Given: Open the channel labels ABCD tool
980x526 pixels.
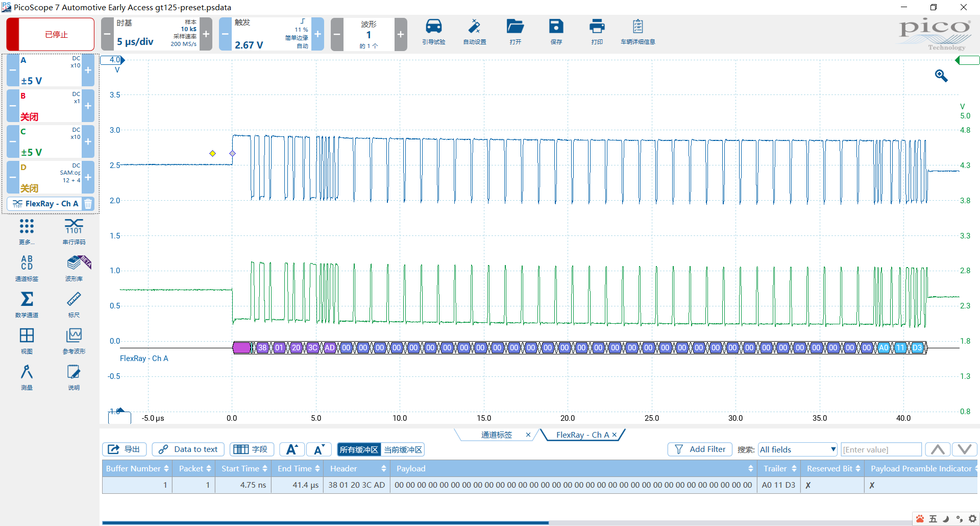Looking at the screenshot, I should tap(27, 268).
